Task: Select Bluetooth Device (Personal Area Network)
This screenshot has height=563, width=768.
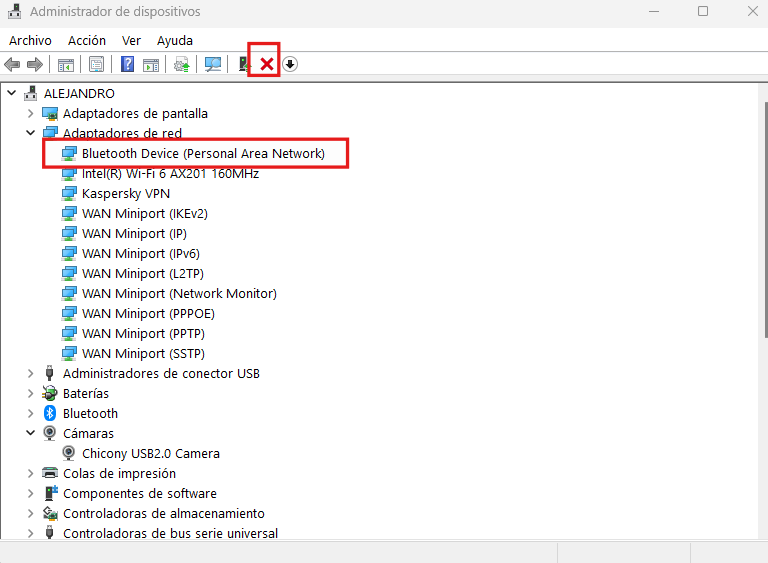Action: [203, 153]
